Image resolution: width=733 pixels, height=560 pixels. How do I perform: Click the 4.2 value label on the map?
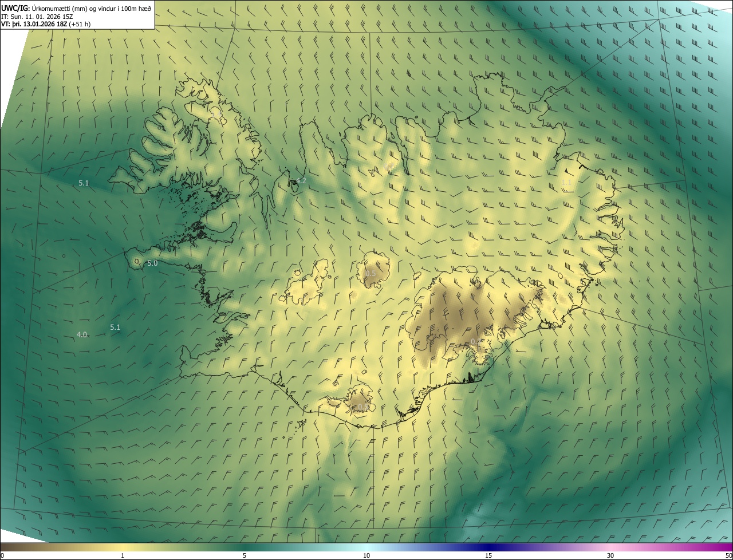(301, 180)
